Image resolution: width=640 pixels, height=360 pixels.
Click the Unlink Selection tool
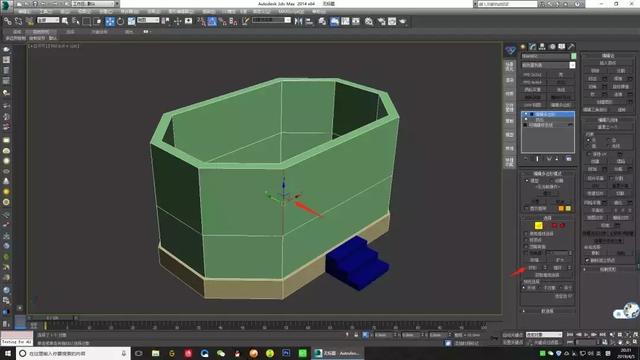pos(18,21)
